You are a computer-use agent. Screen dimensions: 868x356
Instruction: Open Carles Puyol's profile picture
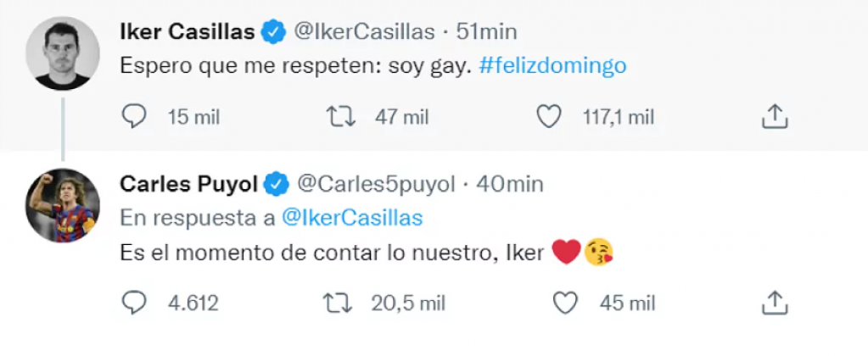tap(62, 205)
